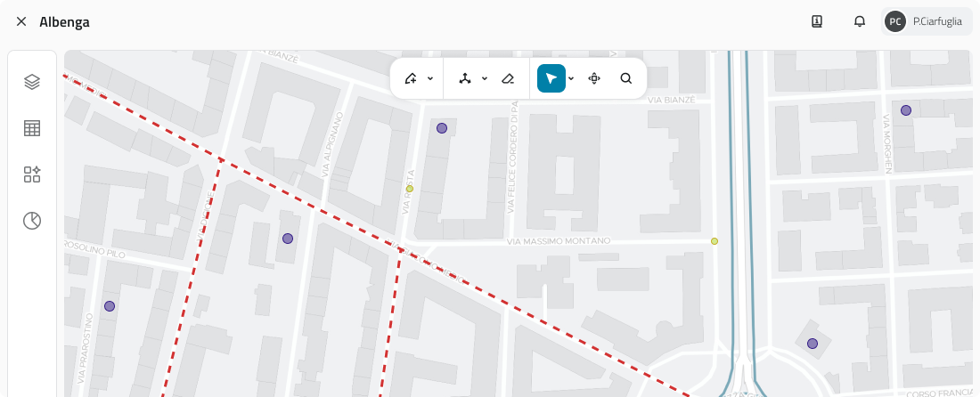Open the data table panel

pyautogui.click(x=32, y=128)
